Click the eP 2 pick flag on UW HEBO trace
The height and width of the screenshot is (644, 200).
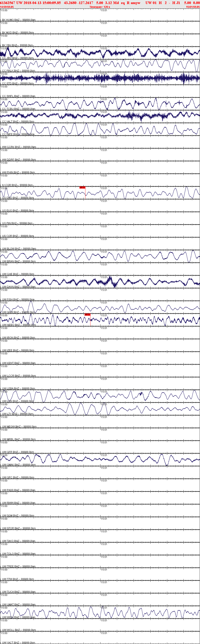coord(87,315)
